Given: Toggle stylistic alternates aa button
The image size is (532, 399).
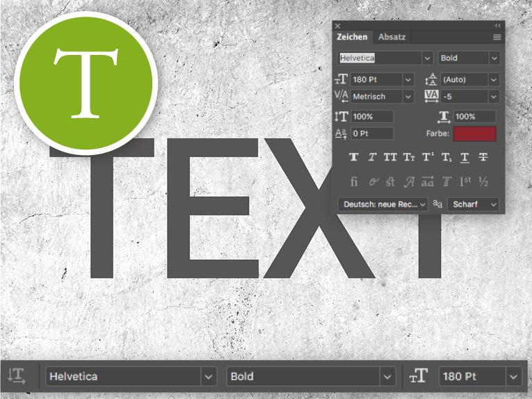Looking at the screenshot, I should [x=428, y=181].
